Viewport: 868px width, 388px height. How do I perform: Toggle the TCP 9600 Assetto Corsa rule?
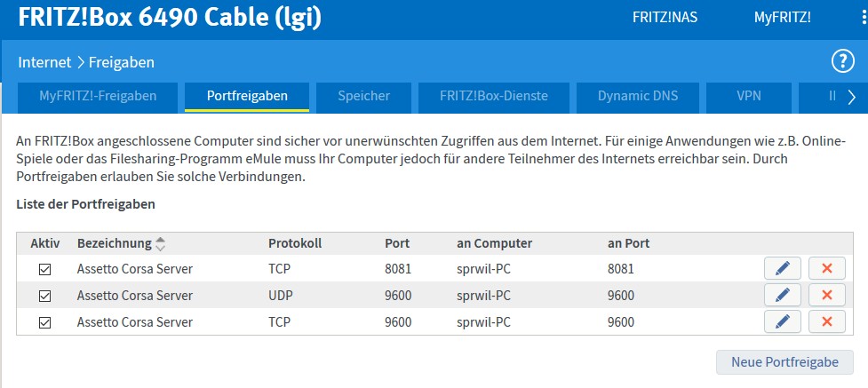pos(44,322)
